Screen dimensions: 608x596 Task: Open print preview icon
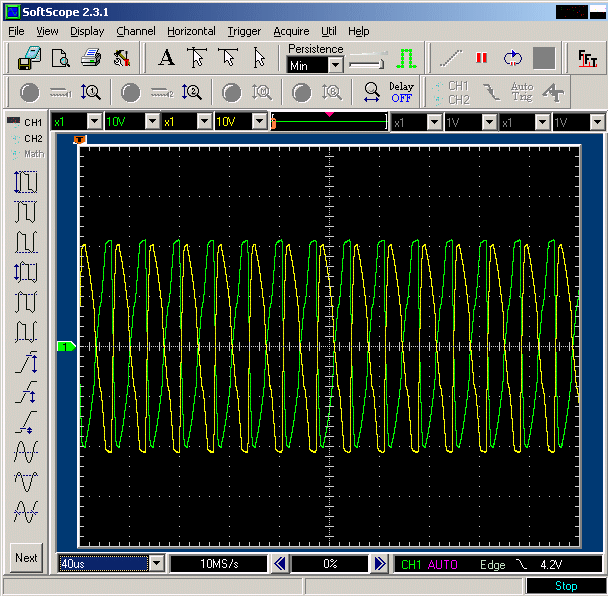60,58
